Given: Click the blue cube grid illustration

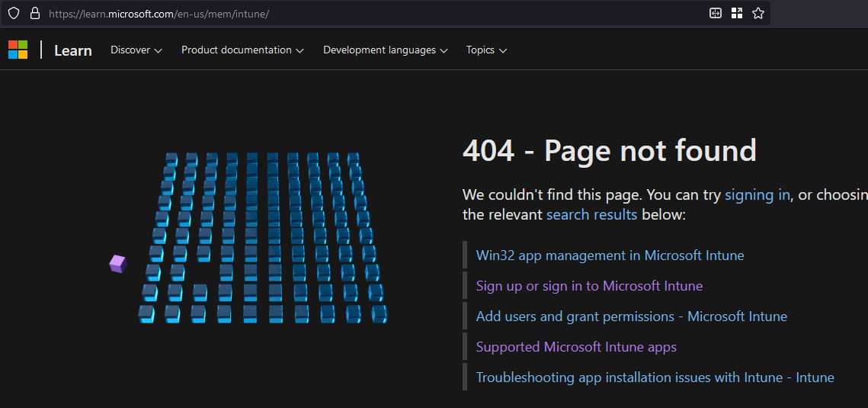Looking at the screenshot, I should (x=263, y=238).
